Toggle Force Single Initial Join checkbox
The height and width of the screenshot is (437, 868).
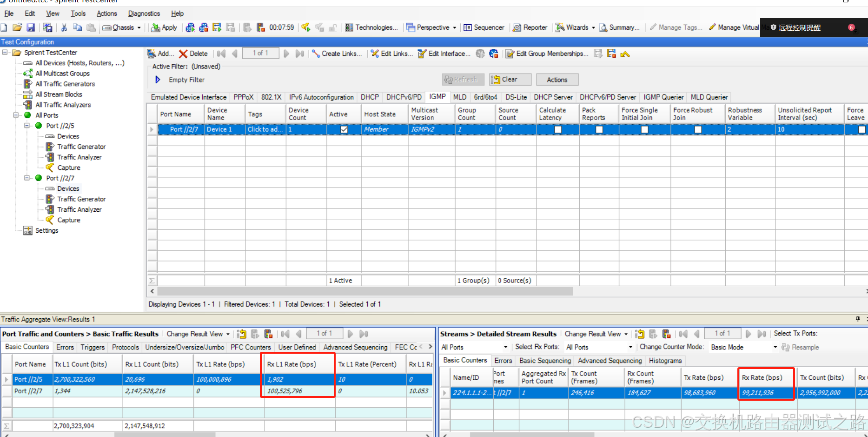point(644,129)
